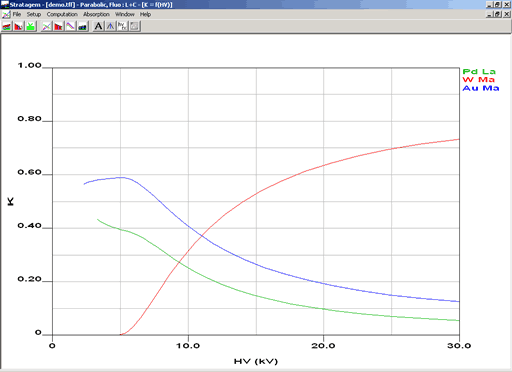This screenshot has width=512, height=372.
Task: Click the Au Ma legend entry
Action: pos(481,88)
